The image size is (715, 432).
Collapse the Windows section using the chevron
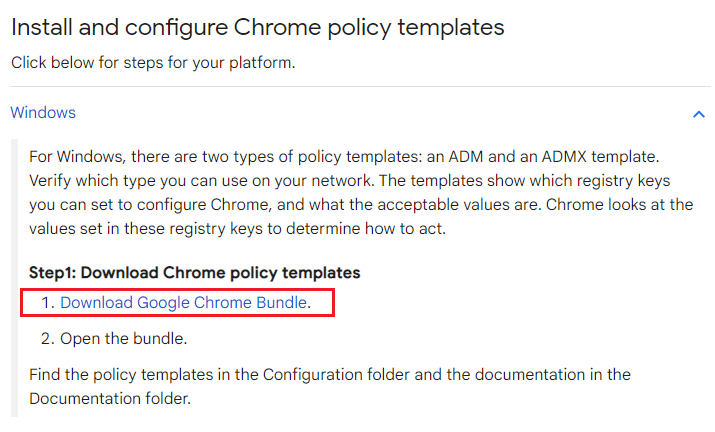(x=699, y=114)
